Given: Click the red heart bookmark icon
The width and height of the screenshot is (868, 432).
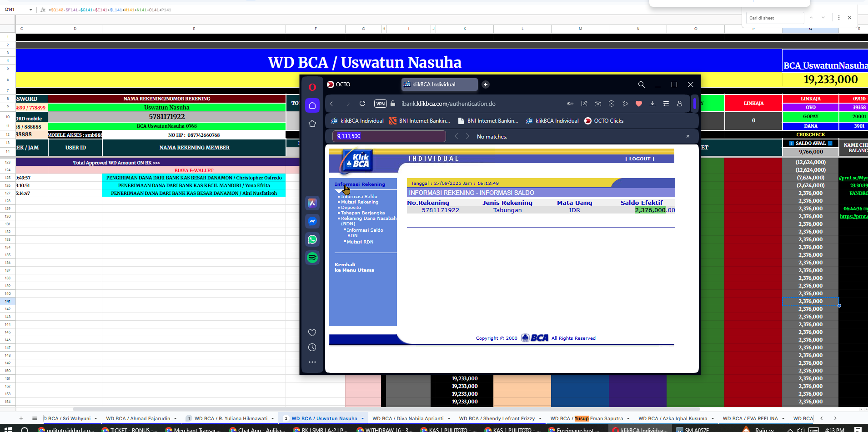Looking at the screenshot, I should (x=639, y=104).
